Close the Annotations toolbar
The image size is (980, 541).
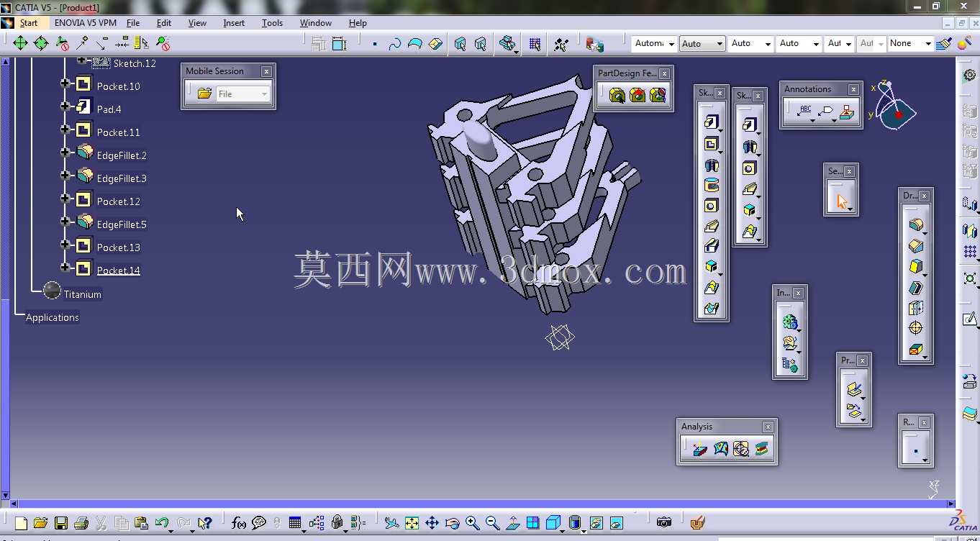(x=853, y=90)
